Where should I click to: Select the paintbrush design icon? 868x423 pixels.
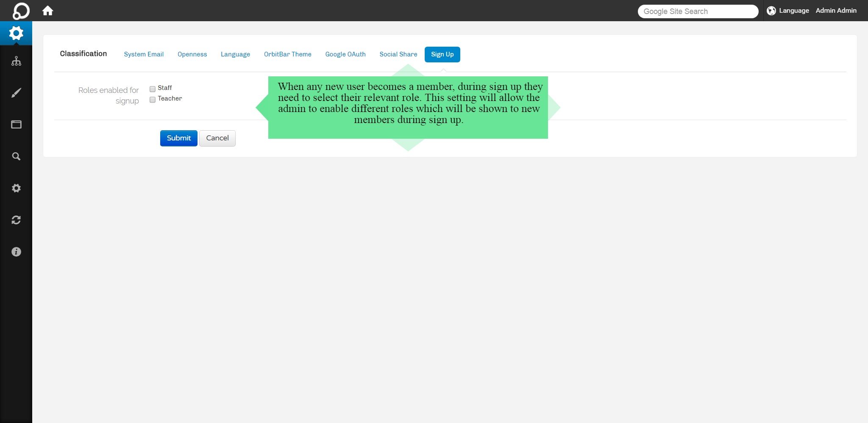16,93
